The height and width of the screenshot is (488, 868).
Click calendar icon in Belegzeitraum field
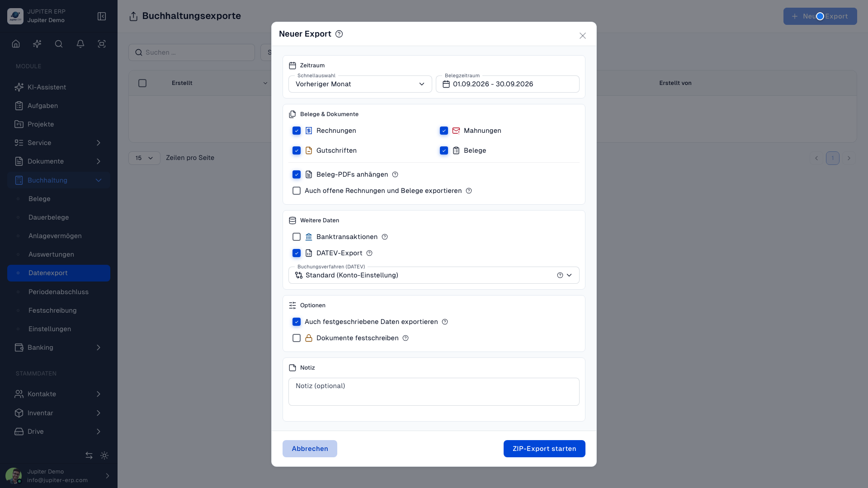pos(446,84)
